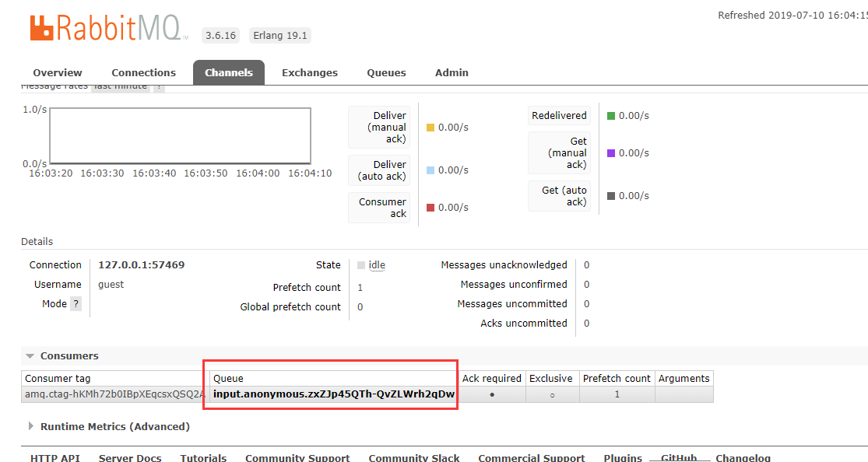
Task: Open the Server Docs link
Action: (130, 457)
